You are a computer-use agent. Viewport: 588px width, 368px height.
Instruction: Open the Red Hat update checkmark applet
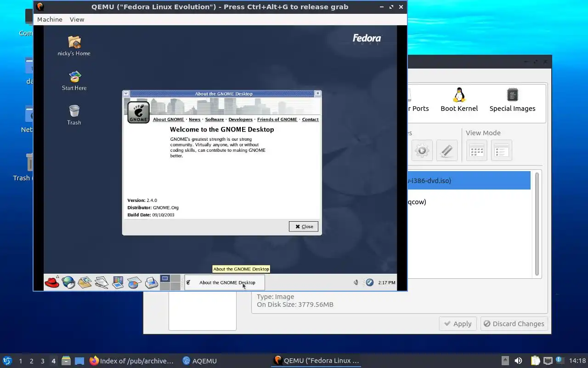click(370, 282)
